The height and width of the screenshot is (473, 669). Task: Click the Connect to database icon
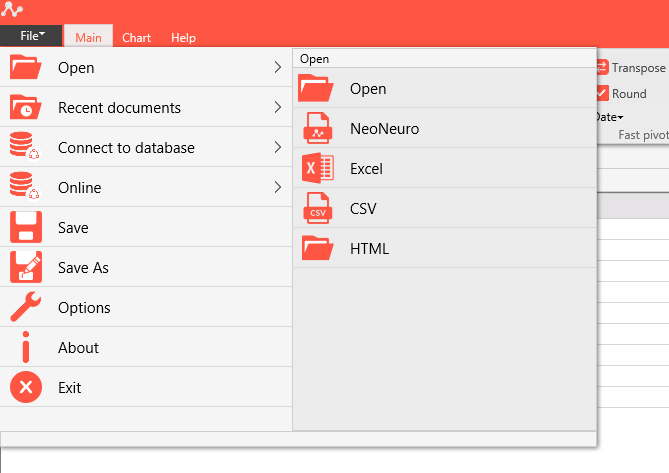pos(25,146)
